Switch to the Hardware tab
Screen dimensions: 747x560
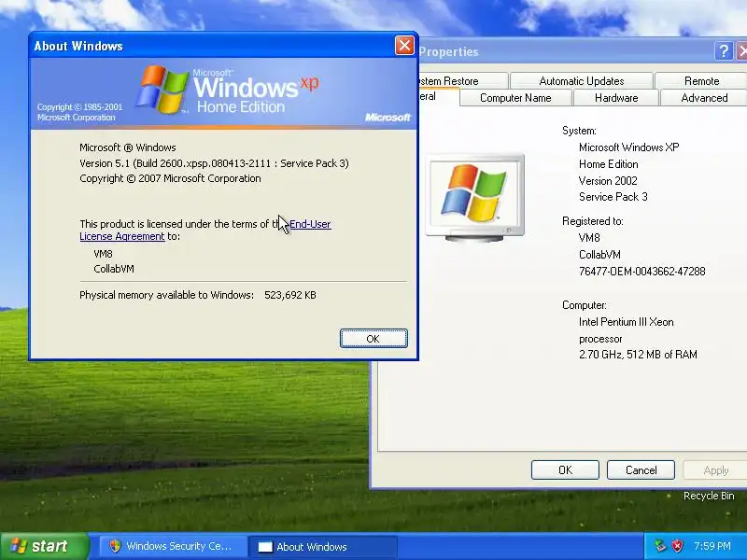point(616,98)
